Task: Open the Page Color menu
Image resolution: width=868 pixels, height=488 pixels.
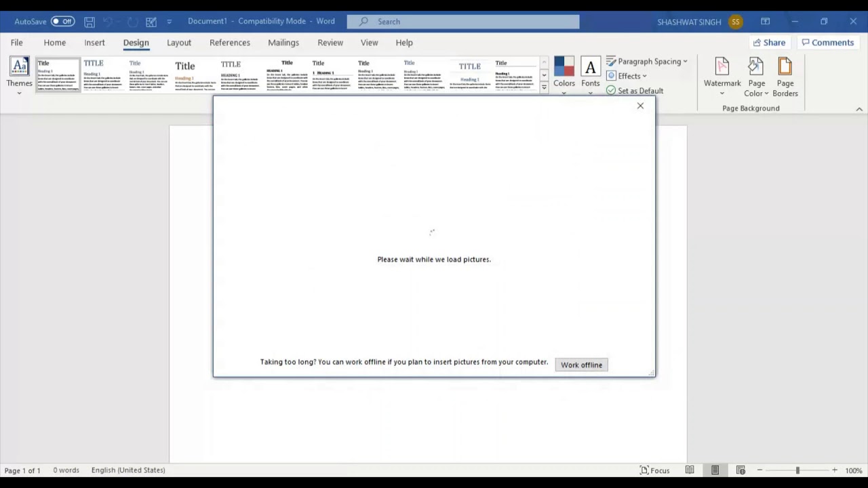Action: [756, 77]
